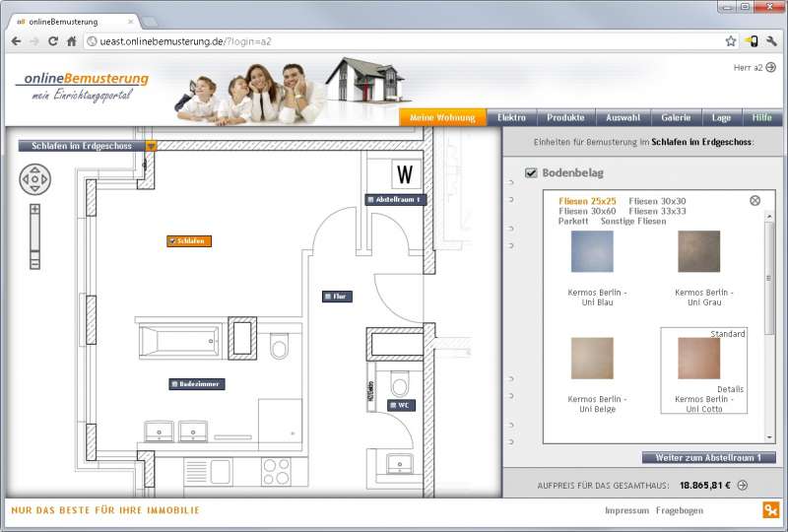The height and width of the screenshot is (532, 788).
Task: Click the W washing machine symbol in plan
Action: [405, 174]
